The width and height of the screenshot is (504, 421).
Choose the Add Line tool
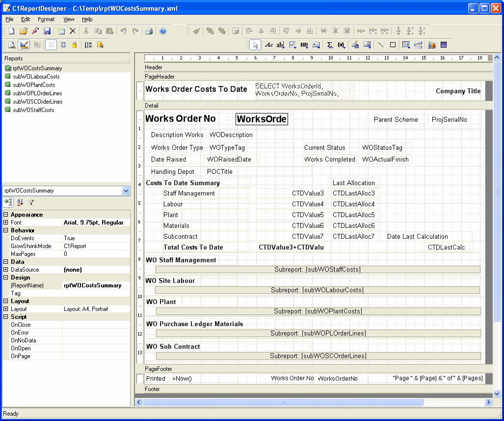(380, 45)
